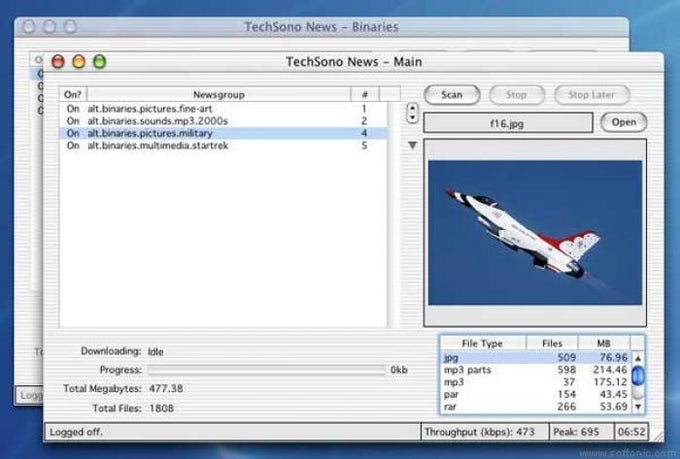Toggle On status for multimedia.startrek newsgroup
Screen dimensions: 680x459
pyautogui.click(x=73, y=145)
